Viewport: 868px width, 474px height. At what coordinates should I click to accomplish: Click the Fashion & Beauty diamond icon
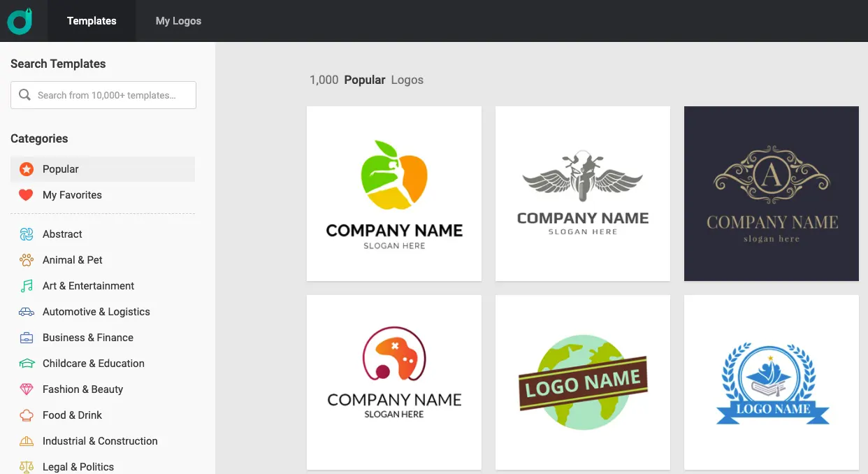pos(27,389)
